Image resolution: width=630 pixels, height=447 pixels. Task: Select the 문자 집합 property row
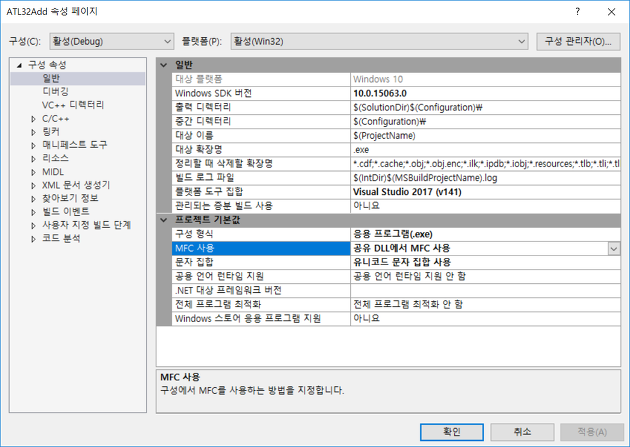[x=396, y=262]
